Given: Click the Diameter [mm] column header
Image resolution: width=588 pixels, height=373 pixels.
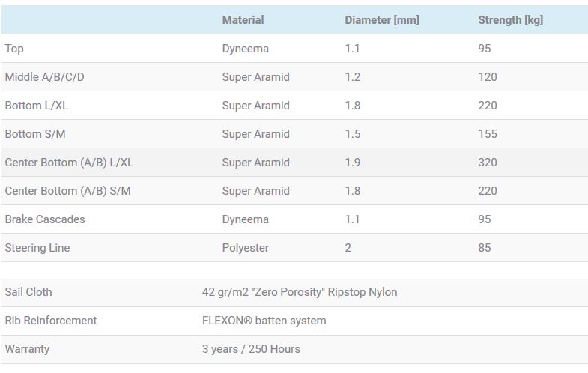Looking at the screenshot, I should point(382,20).
